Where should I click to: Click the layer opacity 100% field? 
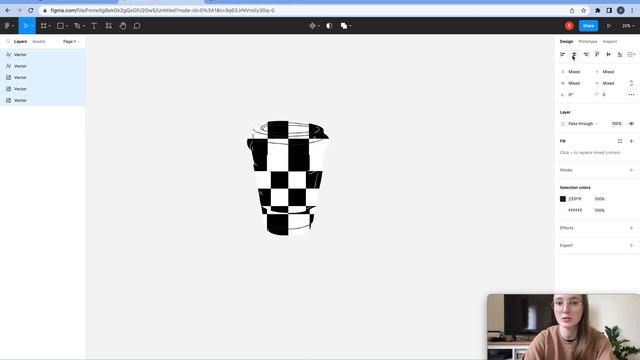pyautogui.click(x=616, y=123)
